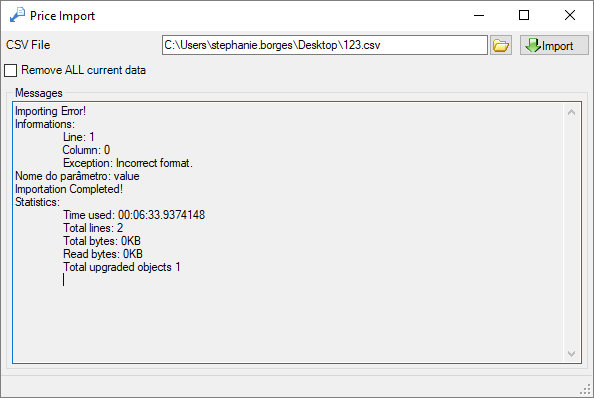Screen dimensions: 594x398
Task: Click the 'Messages' group label
Action: [39, 93]
